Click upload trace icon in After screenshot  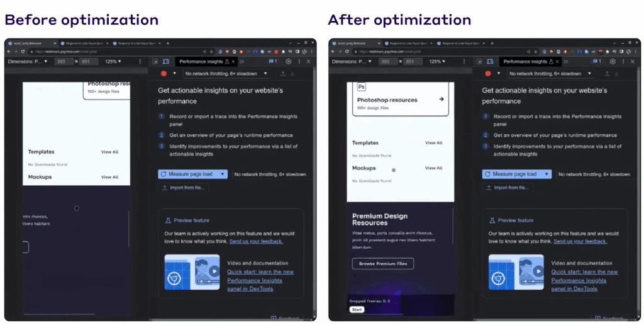tap(607, 74)
